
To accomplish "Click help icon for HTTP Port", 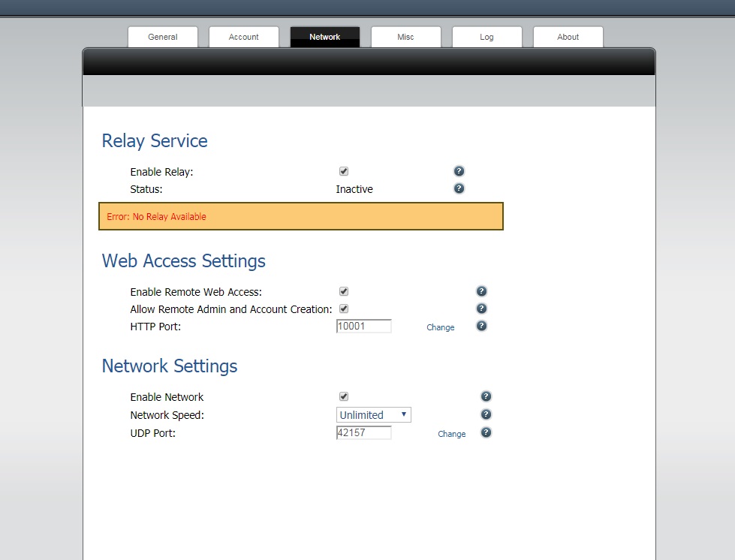I will pyautogui.click(x=482, y=326).
